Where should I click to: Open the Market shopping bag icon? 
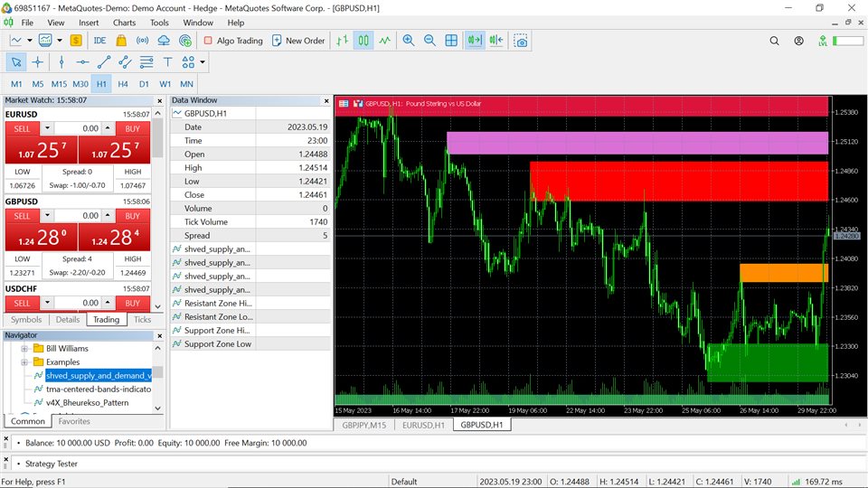pyautogui.click(x=121, y=41)
